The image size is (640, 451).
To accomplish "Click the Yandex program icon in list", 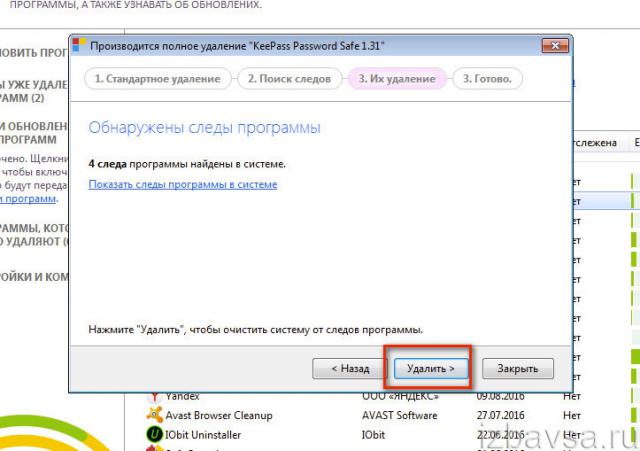I will tap(155, 396).
